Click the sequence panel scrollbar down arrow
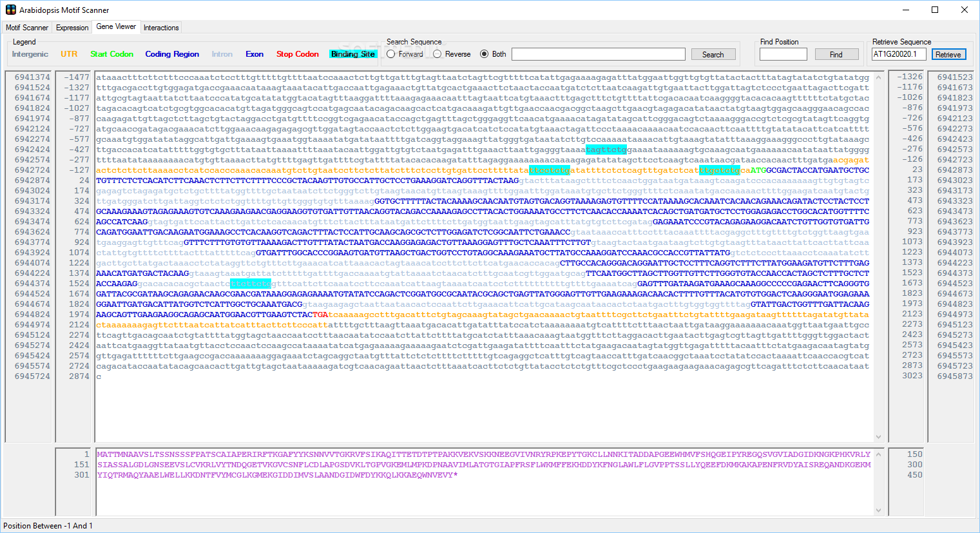This screenshot has height=533, width=980. (x=878, y=437)
